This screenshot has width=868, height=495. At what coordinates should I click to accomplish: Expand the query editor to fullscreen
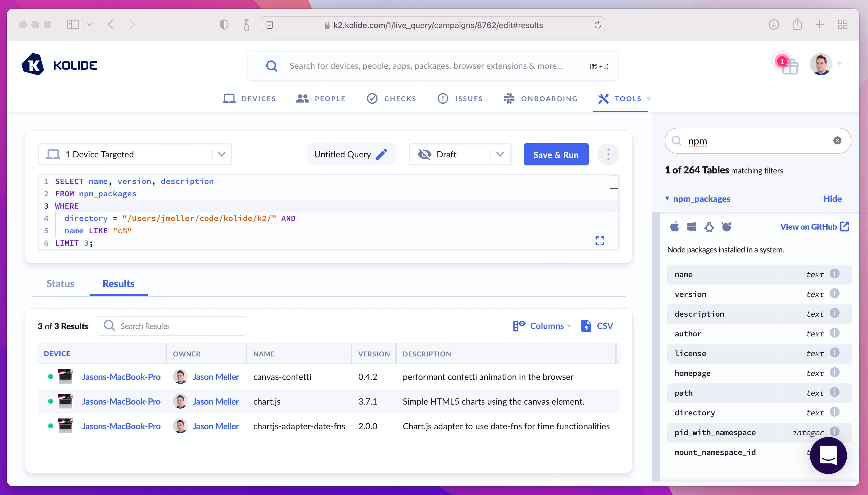pyautogui.click(x=600, y=241)
